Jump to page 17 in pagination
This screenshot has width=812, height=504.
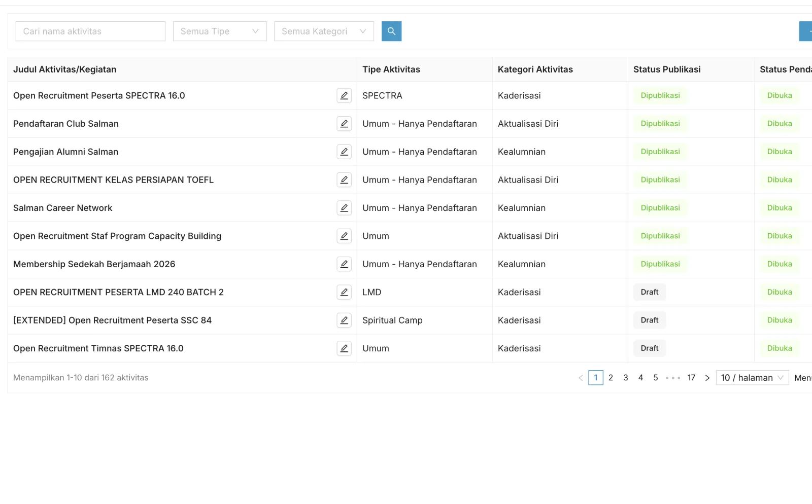[x=691, y=378]
